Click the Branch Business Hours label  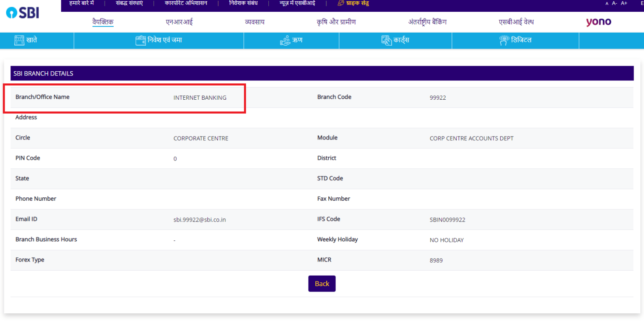click(x=46, y=239)
